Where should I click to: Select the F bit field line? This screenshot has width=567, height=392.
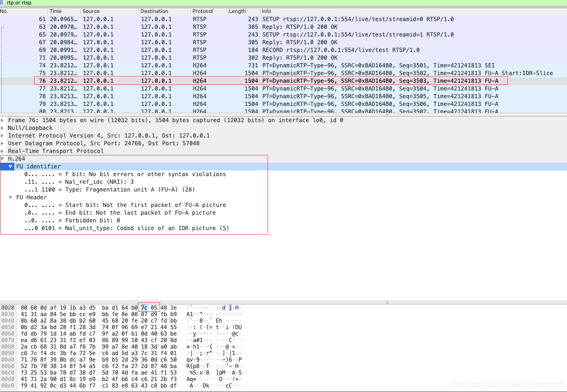(125, 174)
